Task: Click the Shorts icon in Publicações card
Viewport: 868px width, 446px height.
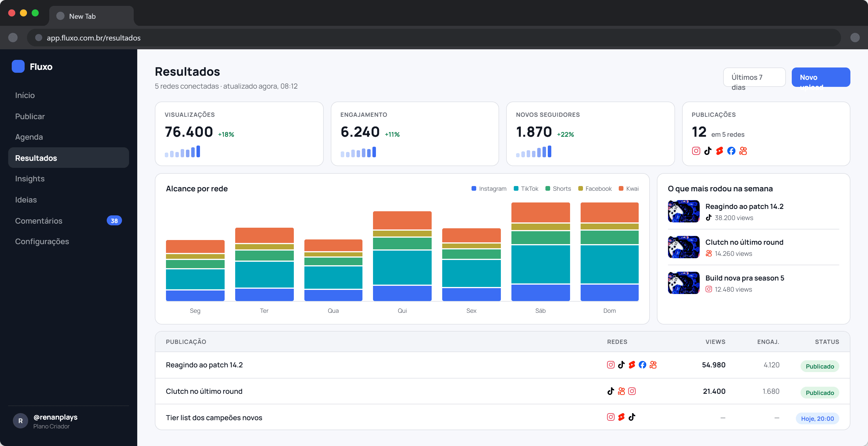Action: 719,151
